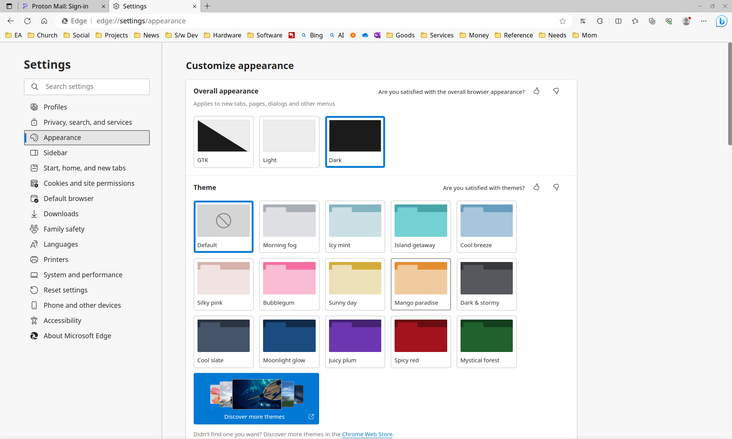Screen dimensions: 732x439
Task: Choose the Cool slate theme
Action: 224,341
